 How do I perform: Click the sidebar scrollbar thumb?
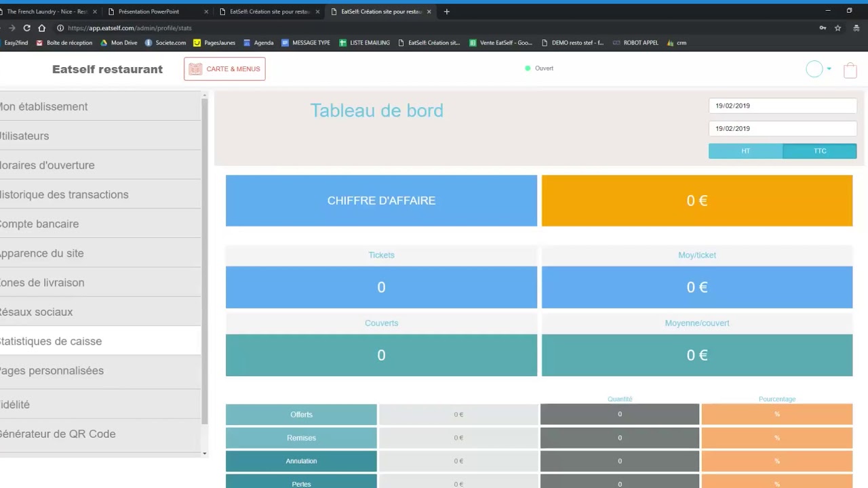(205, 261)
